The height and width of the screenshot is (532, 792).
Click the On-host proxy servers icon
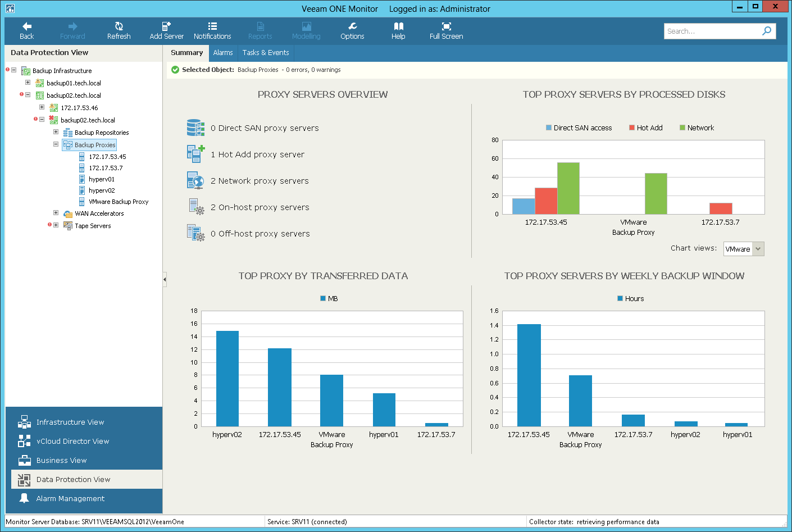195,207
